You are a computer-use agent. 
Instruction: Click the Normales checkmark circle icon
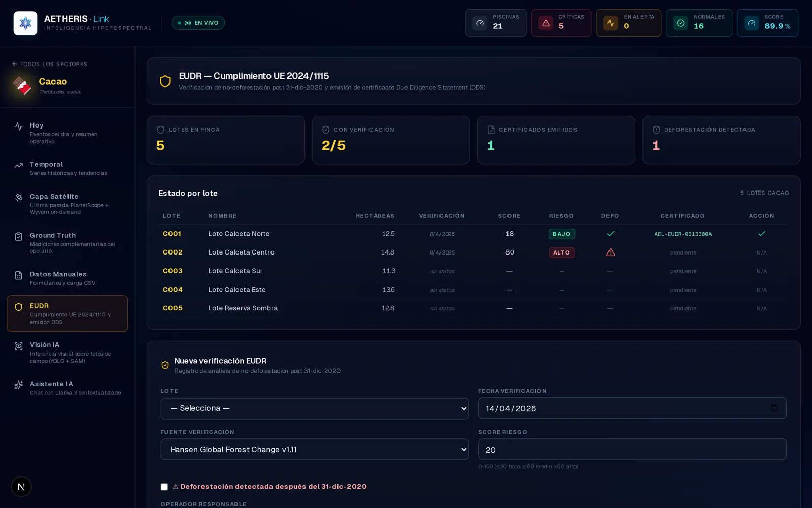(681, 23)
